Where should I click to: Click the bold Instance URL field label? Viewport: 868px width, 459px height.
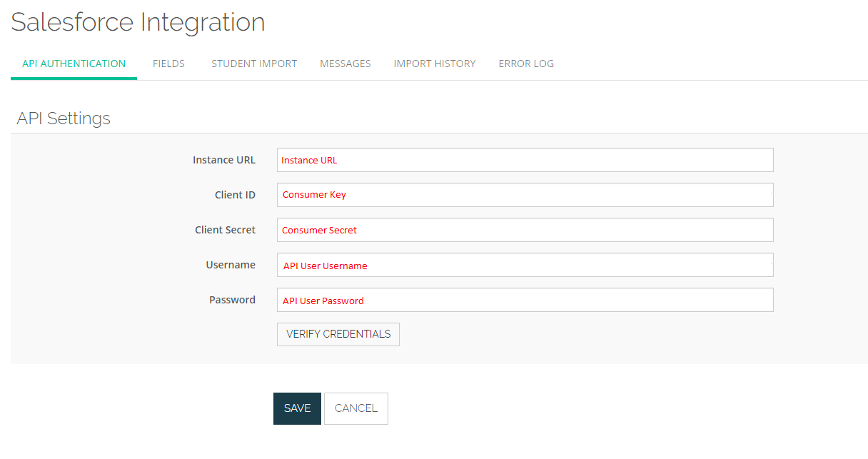click(223, 160)
